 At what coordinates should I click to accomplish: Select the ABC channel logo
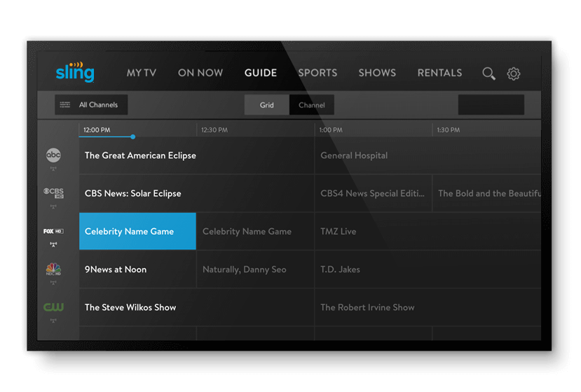tap(53, 155)
